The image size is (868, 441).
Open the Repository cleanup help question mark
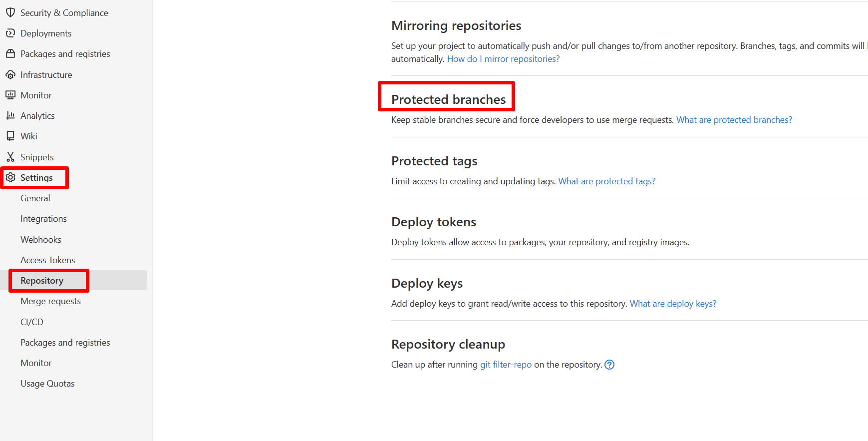point(609,365)
